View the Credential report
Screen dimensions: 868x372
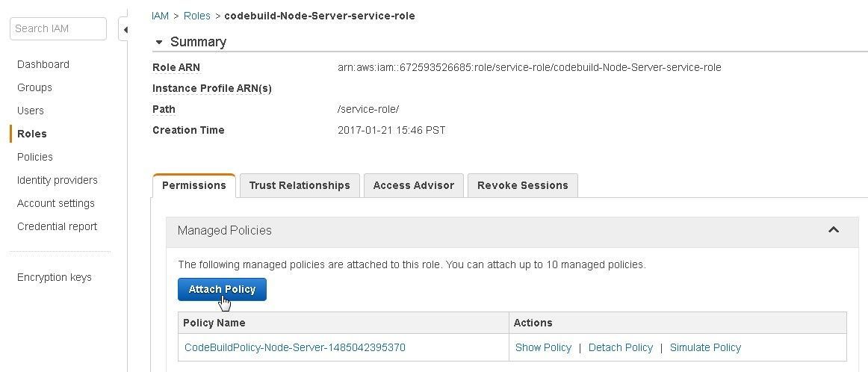[57, 227]
